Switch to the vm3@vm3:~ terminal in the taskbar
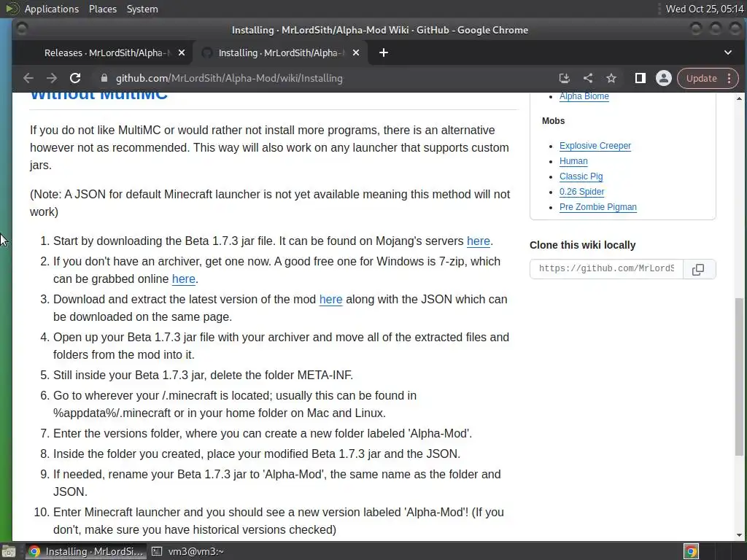 click(187, 551)
